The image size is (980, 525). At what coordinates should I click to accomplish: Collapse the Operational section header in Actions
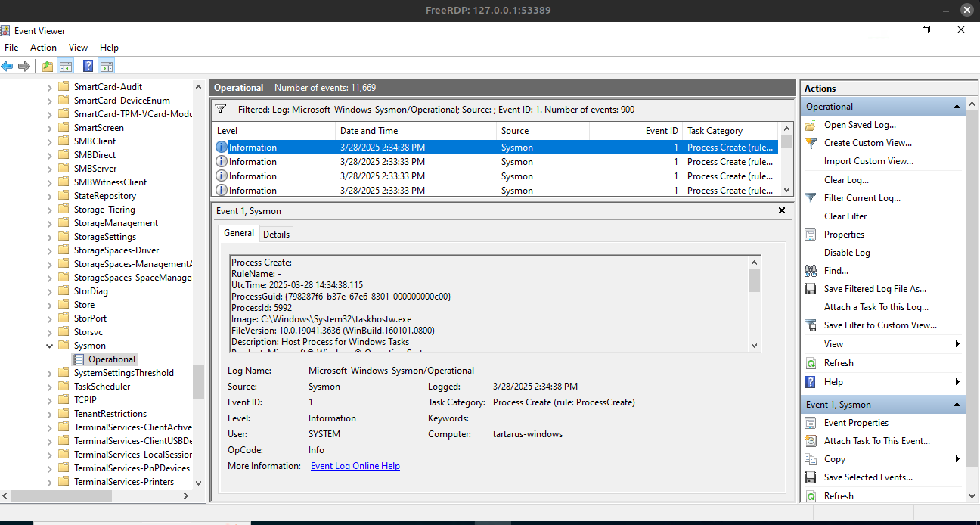[957, 107]
